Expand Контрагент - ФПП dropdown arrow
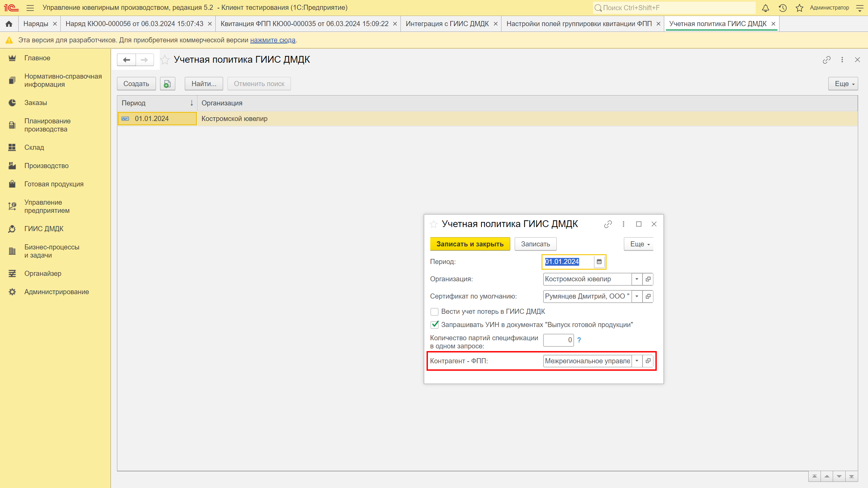Image resolution: width=868 pixels, height=488 pixels. 637,361
